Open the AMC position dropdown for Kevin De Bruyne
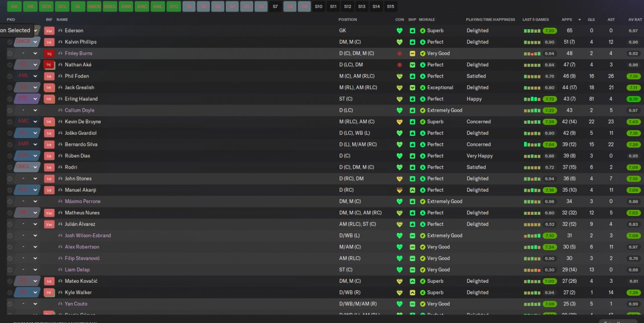This screenshot has height=323, width=644. [27, 122]
